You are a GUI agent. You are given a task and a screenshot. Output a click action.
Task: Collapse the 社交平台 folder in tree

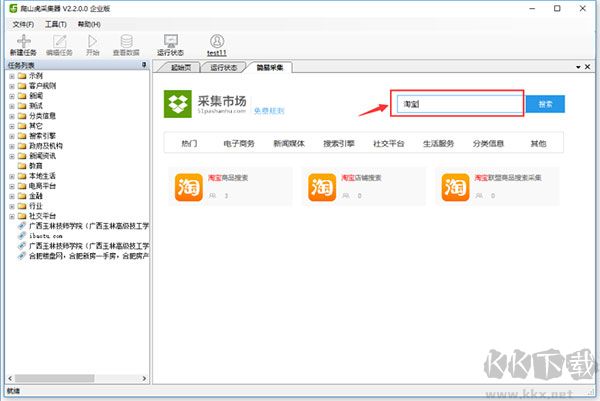[x=12, y=216]
